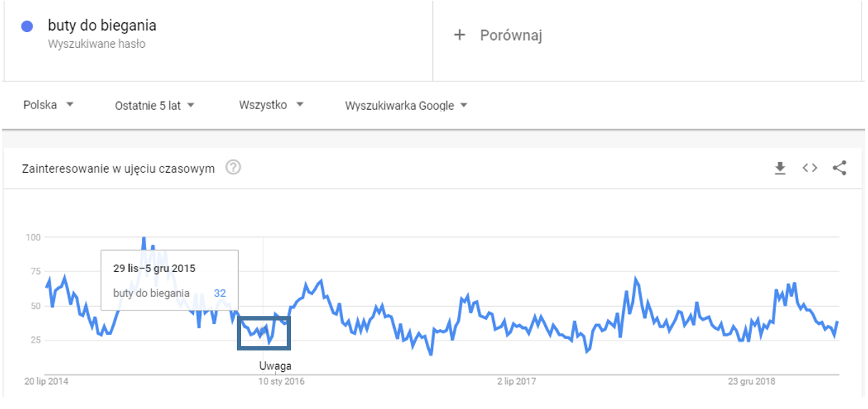Expand the Ostatnie 5 lat time range
868x409 pixels.
155,106
